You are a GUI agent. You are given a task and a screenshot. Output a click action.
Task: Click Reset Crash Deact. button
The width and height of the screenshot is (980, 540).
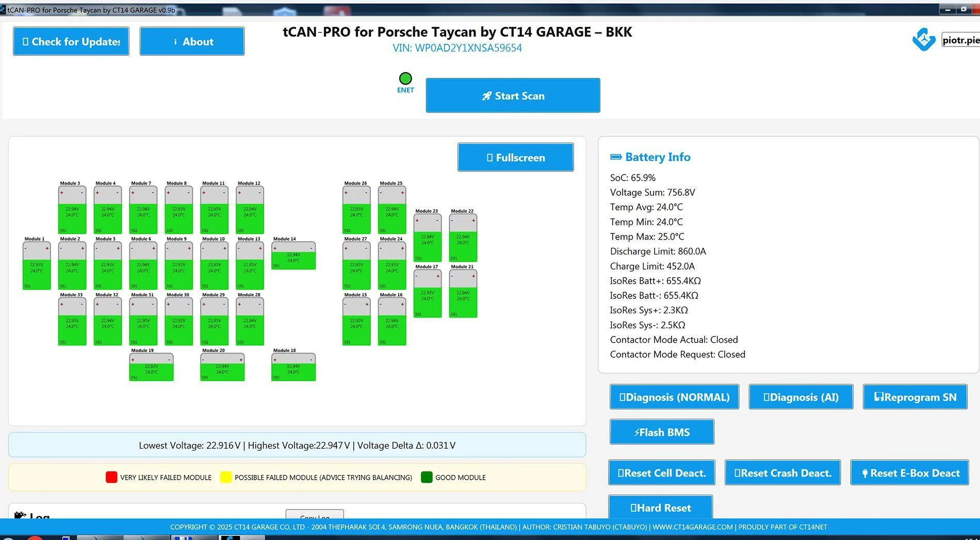coord(782,473)
